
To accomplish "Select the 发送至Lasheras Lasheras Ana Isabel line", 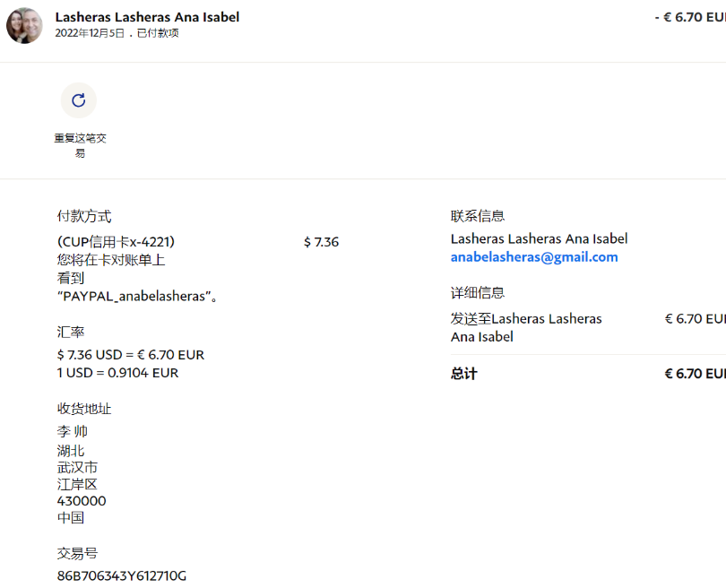I will click(x=526, y=328).
